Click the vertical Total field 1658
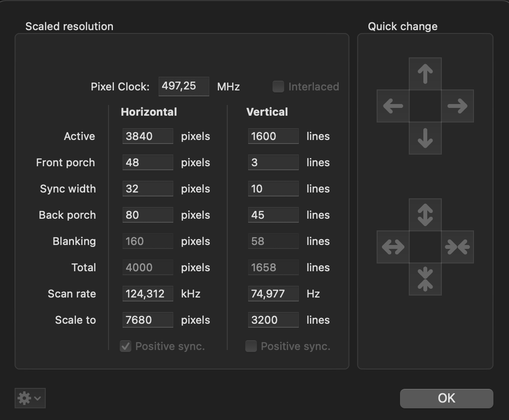 (x=273, y=267)
